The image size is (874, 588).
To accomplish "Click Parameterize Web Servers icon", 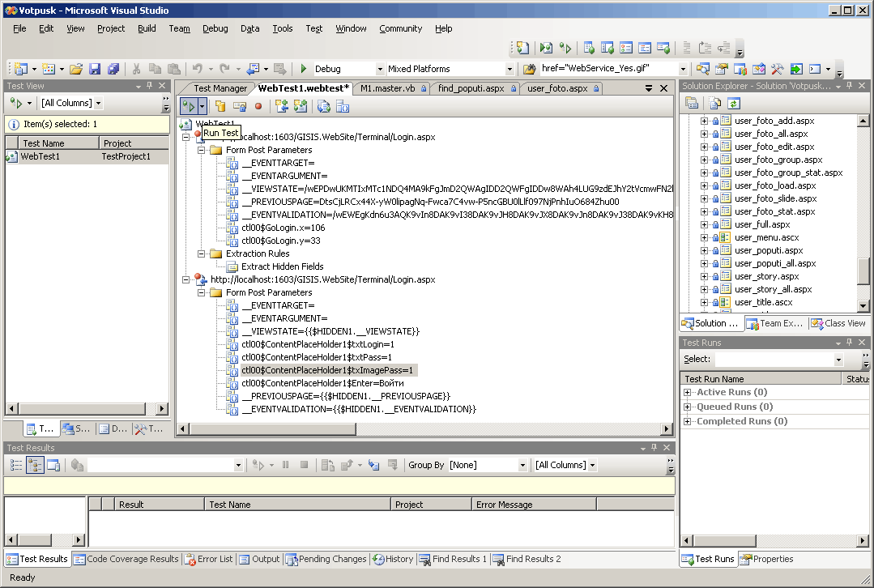I will pyautogui.click(x=343, y=106).
